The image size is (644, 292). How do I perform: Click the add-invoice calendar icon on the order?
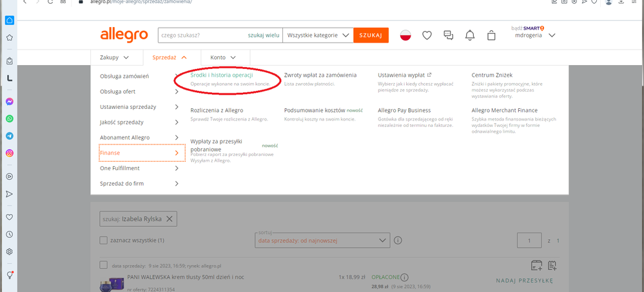tap(537, 265)
